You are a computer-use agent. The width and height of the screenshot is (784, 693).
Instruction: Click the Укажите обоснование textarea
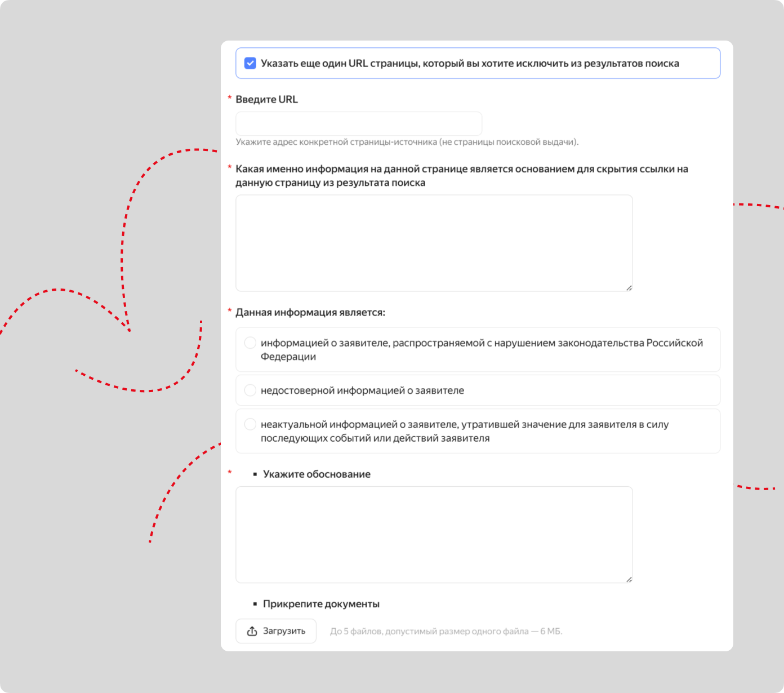pos(434,535)
